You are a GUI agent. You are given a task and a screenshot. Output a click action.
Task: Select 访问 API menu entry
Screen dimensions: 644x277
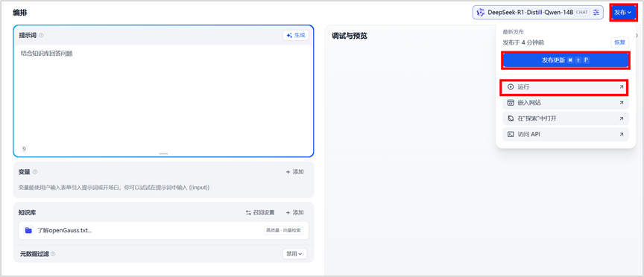tap(566, 134)
